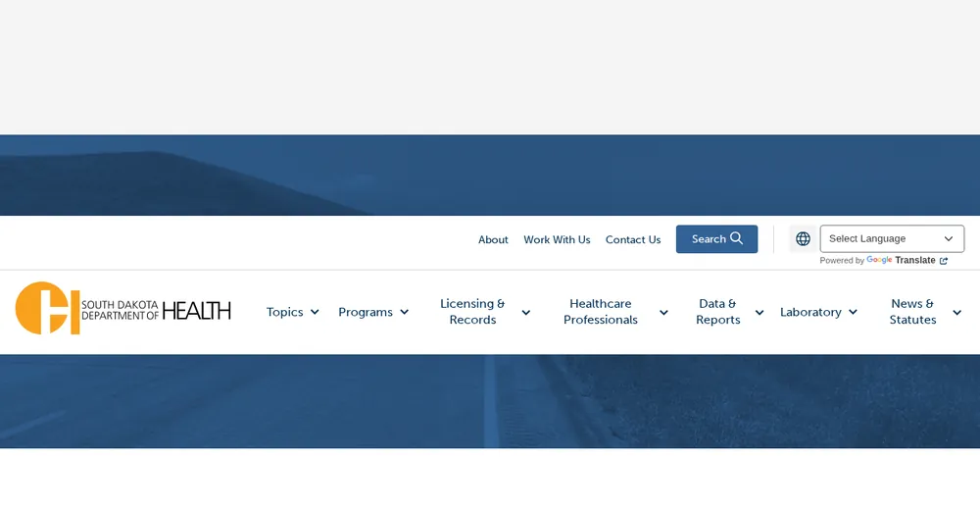Open Data & Reports menu
The height and width of the screenshot is (509, 980).
pyautogui.click(x=718, y=312)
